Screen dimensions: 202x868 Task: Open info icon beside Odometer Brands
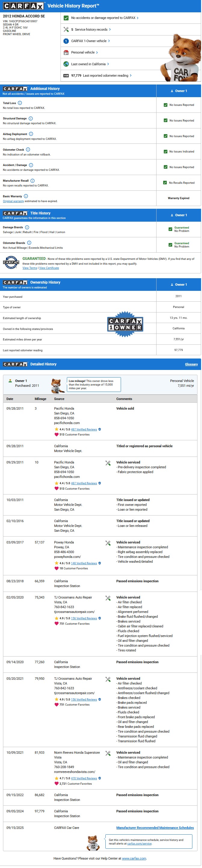(29, 243)
